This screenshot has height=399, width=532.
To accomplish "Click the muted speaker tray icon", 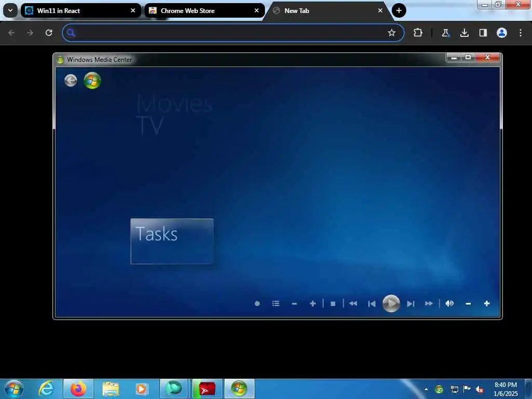I will [480, 390].
